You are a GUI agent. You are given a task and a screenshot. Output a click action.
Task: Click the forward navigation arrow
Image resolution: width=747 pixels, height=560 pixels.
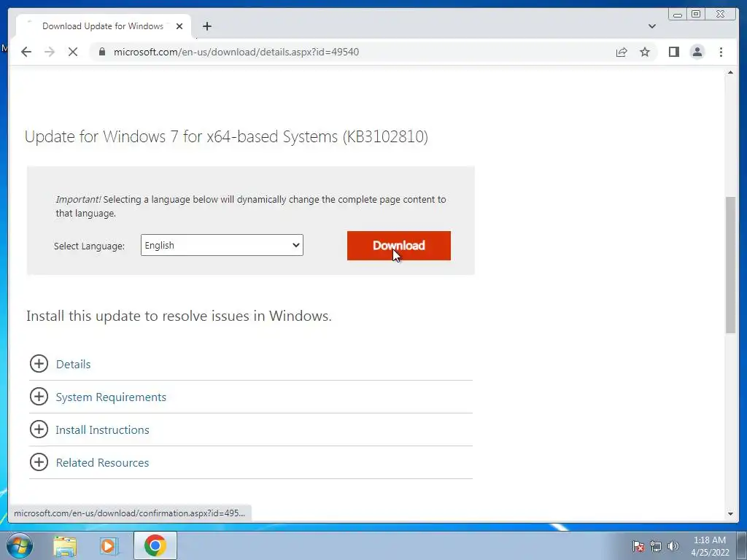(x=50, y=52)
